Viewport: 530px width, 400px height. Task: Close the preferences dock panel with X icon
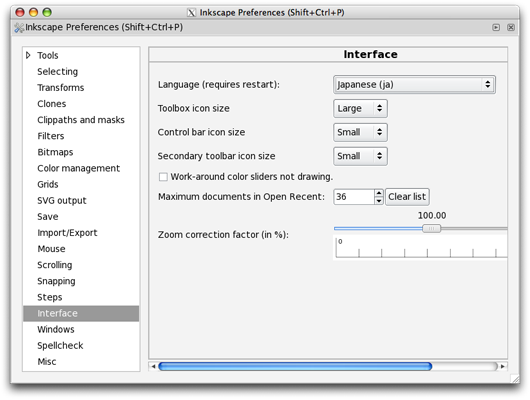coord(511,27)
